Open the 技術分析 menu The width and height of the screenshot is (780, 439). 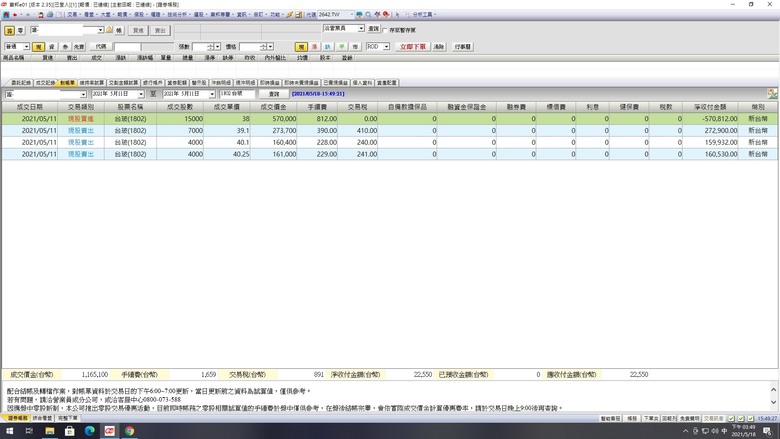click(178, 15)
